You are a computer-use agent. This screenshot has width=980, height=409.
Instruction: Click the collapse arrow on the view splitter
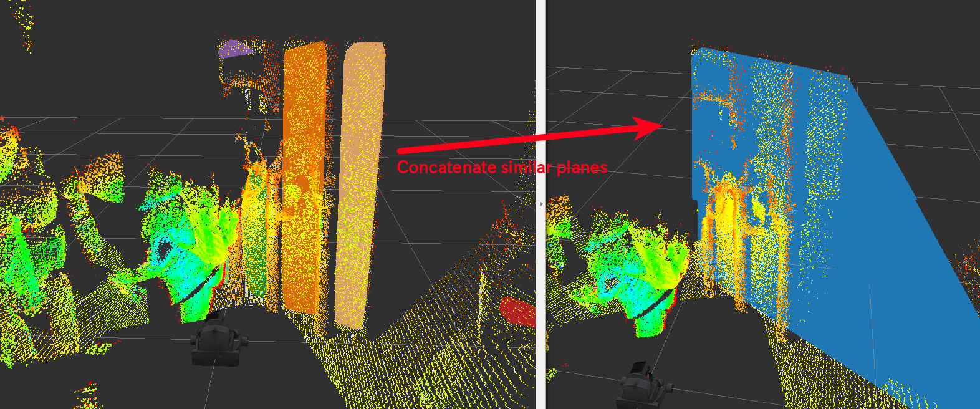click(540, 204)
